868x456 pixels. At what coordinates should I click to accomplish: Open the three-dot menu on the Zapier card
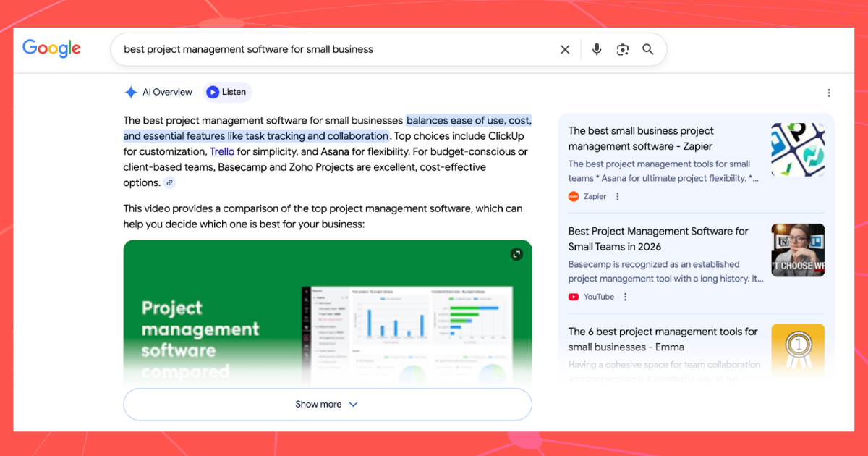pyautogui.click(x=617, y=196)
